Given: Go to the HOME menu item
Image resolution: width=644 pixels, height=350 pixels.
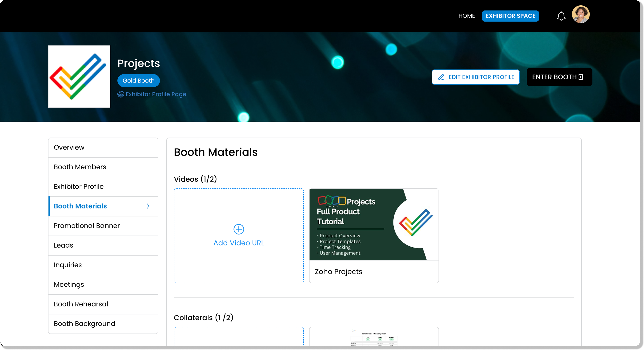Looking at the screenshot, I should (x=467, y=16).
